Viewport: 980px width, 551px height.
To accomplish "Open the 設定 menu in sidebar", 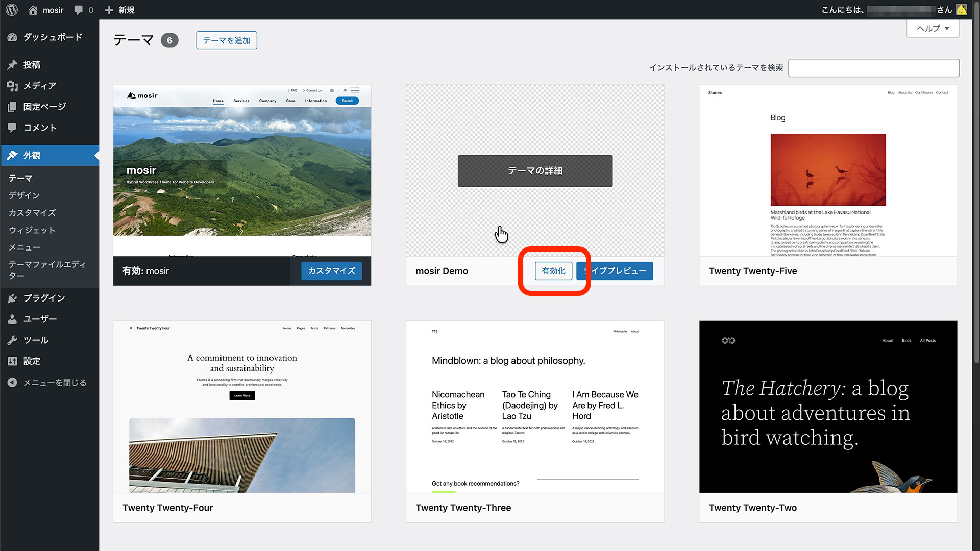I will (31, 361).
